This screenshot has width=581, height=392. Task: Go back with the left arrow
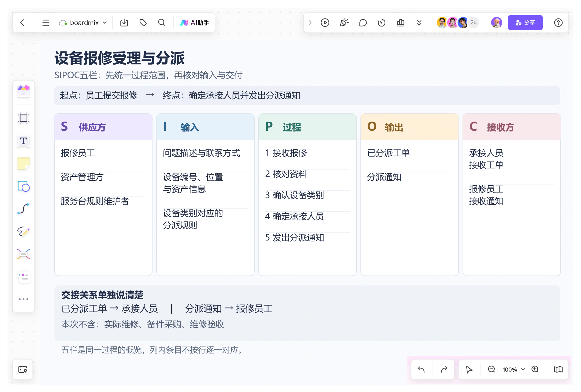click(23, 23)
